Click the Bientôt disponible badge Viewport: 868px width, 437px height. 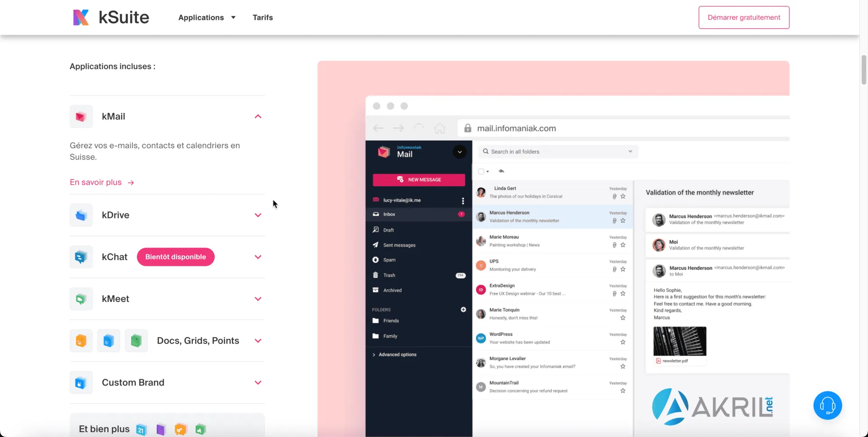tap(175, 257)
